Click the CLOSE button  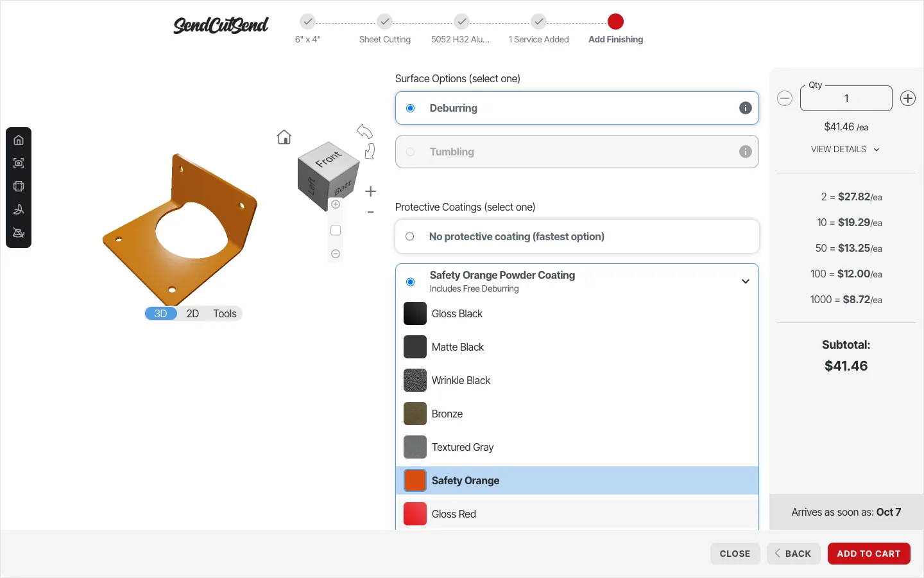click(735, 554)
